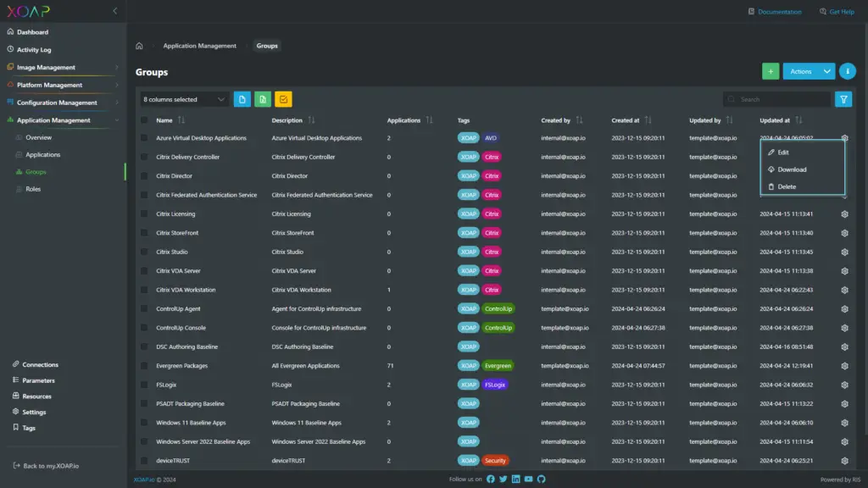Click Application Management breadcrumb

(199, 46)
